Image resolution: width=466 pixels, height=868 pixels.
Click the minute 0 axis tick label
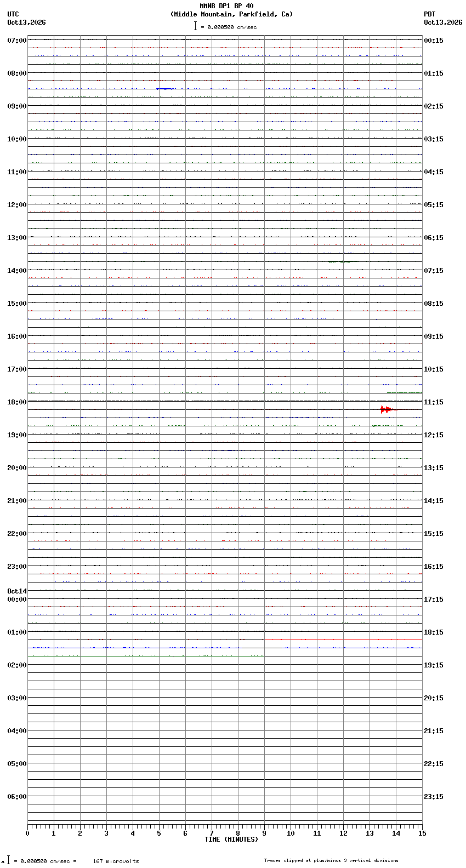point(27,833)
